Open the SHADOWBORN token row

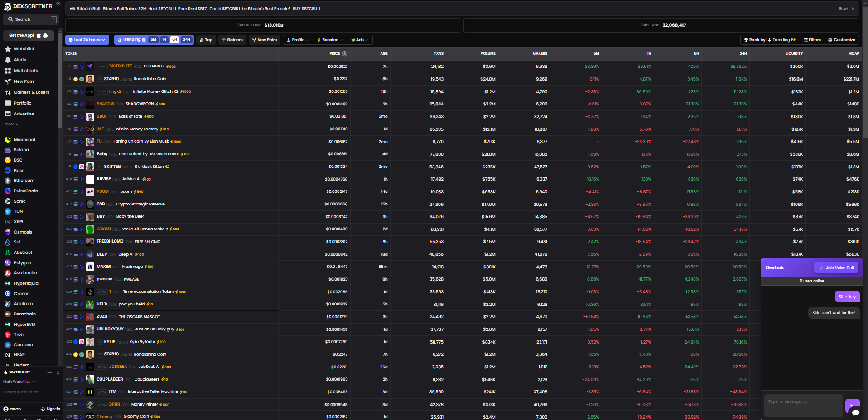(462, 104)
